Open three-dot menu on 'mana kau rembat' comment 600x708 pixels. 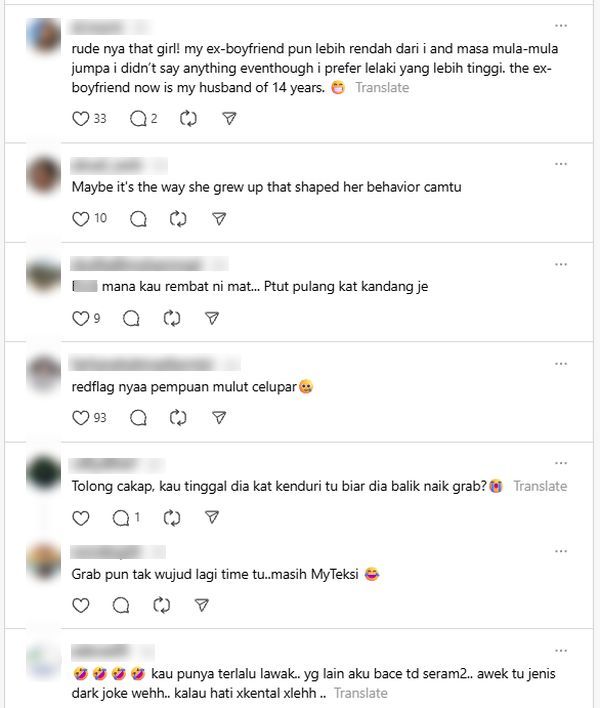(561, 264)
